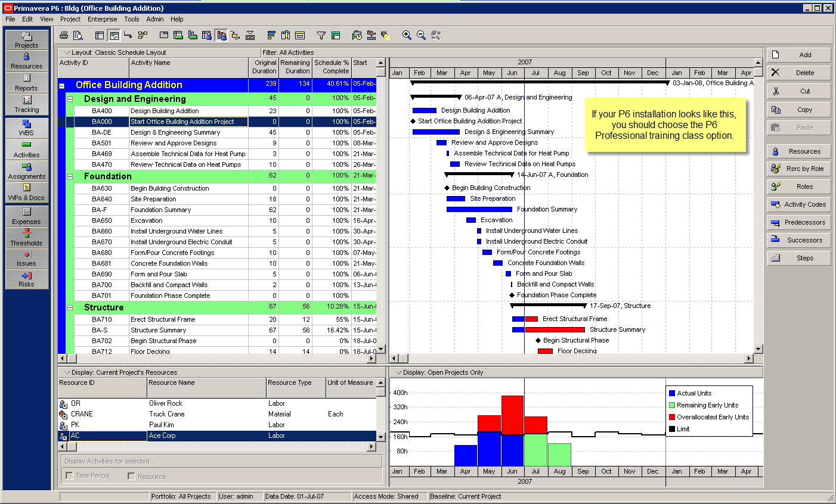This screenshot has height=504, width=836.
Task: Open the Bars formatting icon
Action: (x=271, y=36)
